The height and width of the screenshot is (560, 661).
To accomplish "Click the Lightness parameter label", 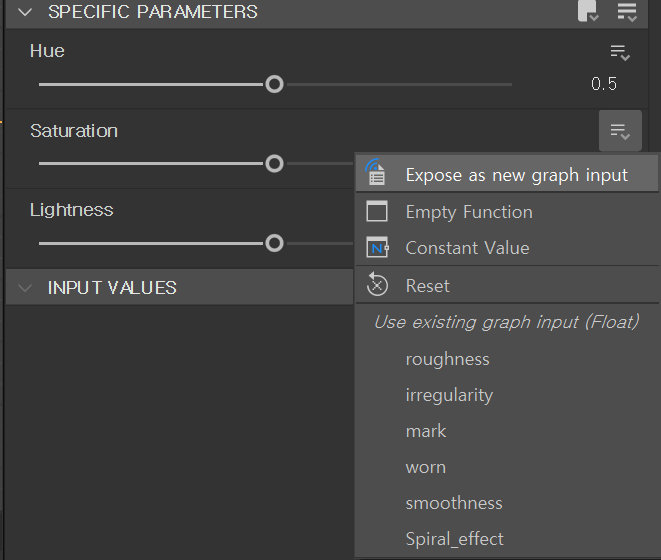I will pos(72,210).
